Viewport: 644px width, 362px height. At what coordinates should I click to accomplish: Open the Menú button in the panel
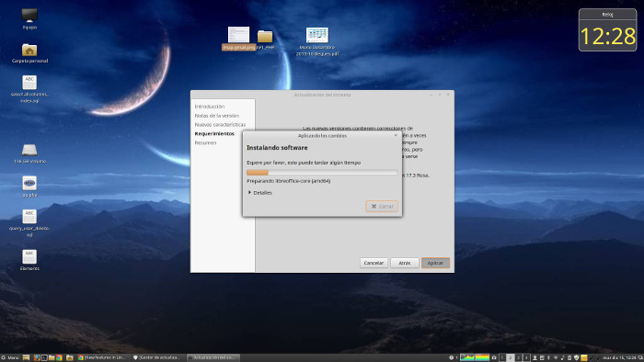(10, 357)
